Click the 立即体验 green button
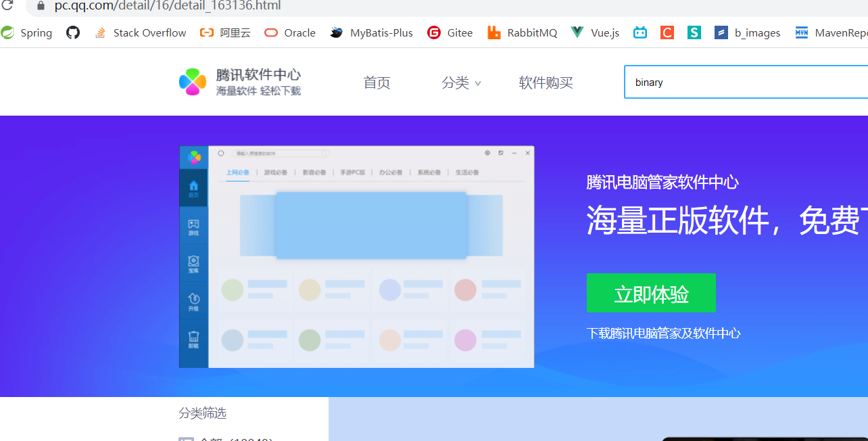868x441 pixels. click(650, 293)
